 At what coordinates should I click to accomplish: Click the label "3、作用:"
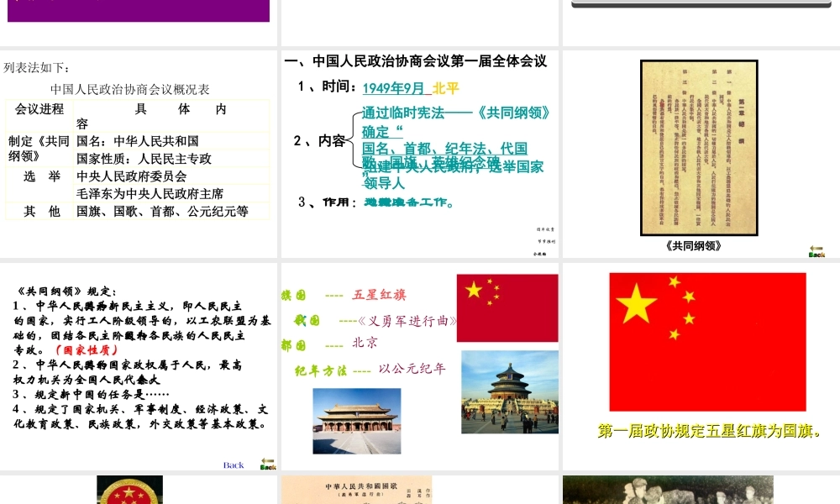(x=328, y=202)
